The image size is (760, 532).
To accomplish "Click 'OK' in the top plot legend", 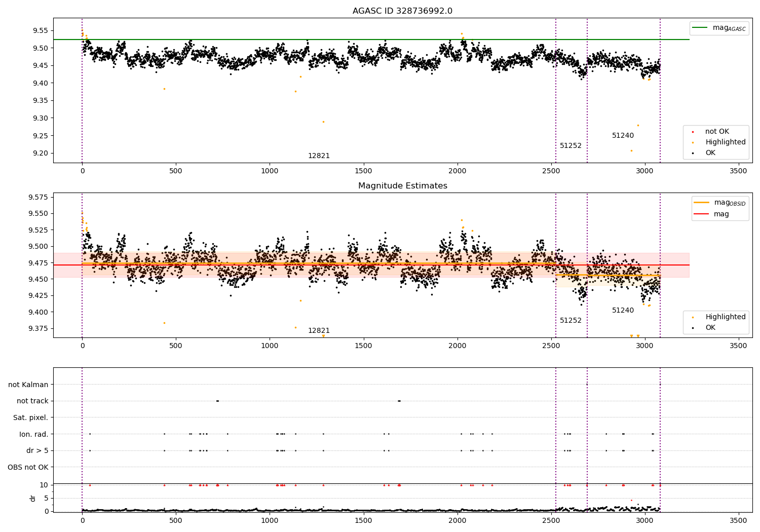I will point(710,153).
